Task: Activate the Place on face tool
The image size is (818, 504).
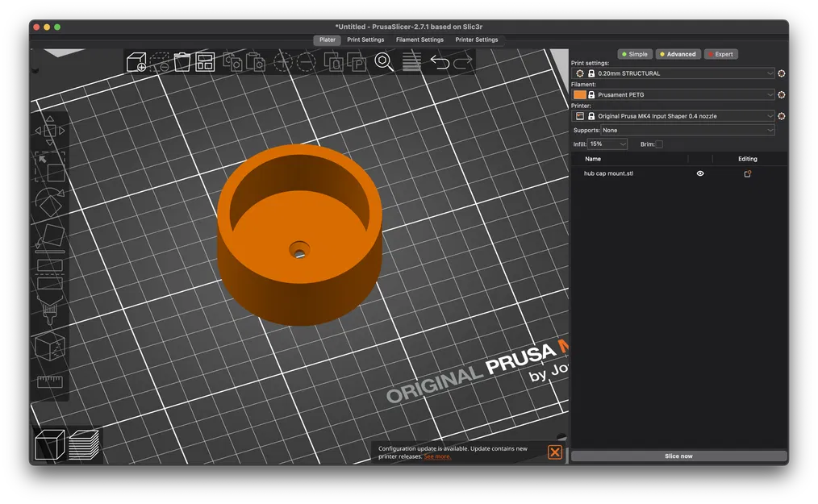Action: coord(49,238)
